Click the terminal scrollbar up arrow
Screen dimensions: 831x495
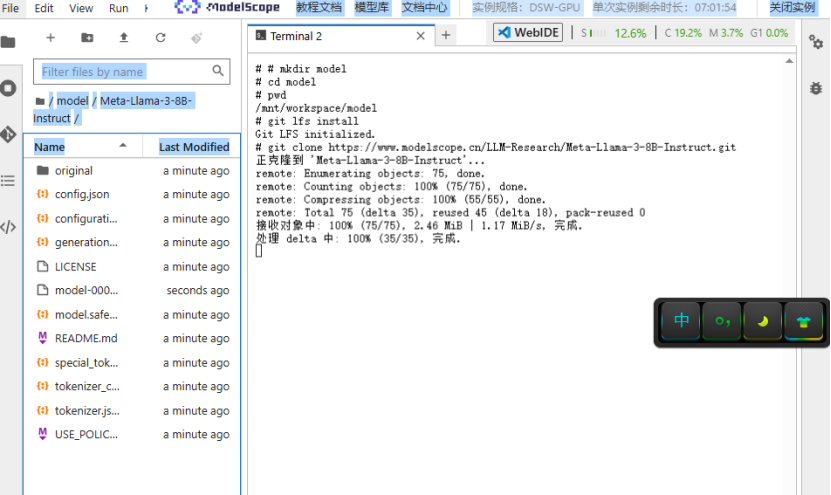pos(789,61)
